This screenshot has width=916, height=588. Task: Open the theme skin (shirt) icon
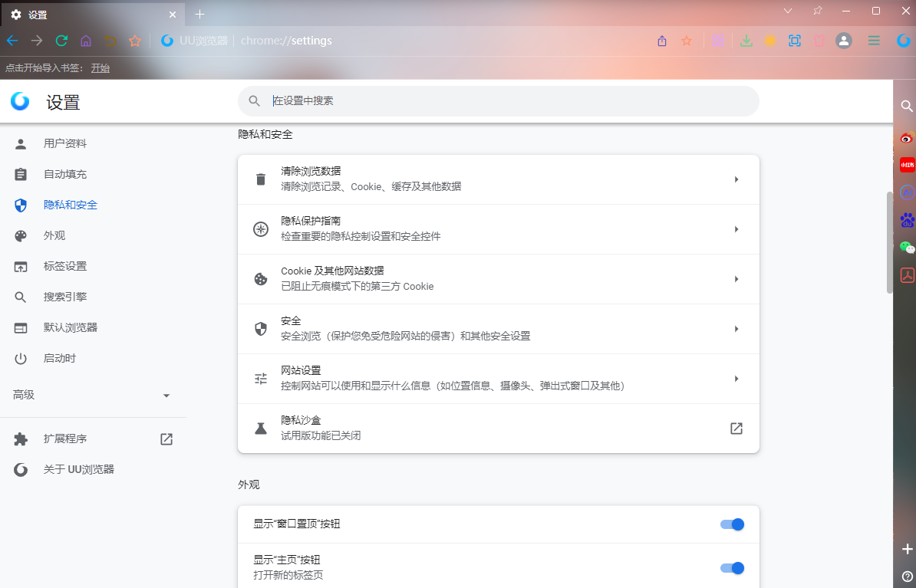(819, 41)
